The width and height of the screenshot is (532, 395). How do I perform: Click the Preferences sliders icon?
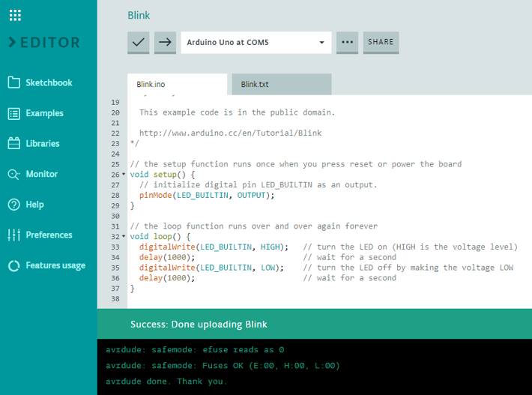point(13,235)
